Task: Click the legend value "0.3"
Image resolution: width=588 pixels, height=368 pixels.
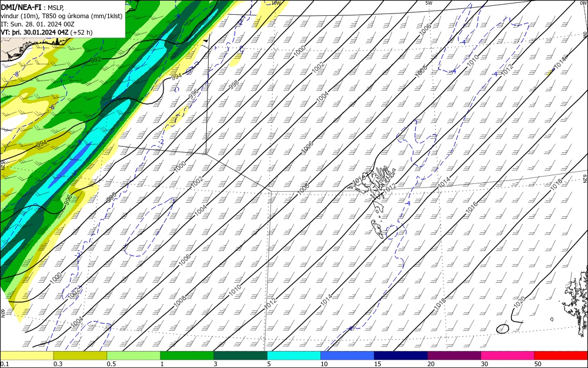Action: coord(58,364)
